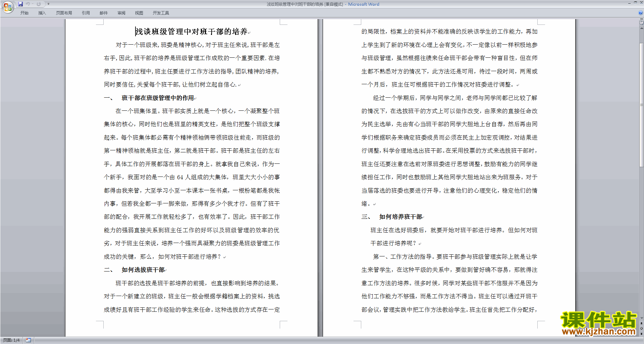The width and height of the screenshot is (644, 344).
Task: Click the line starting 的局限性，档案上的资料
Action: pyautogui.click(x=449, y=32)
